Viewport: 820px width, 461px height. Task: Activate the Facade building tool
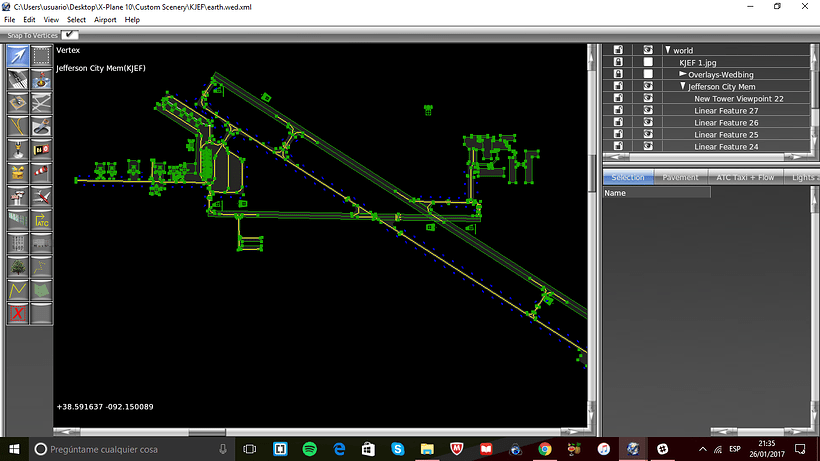point(18,244)
